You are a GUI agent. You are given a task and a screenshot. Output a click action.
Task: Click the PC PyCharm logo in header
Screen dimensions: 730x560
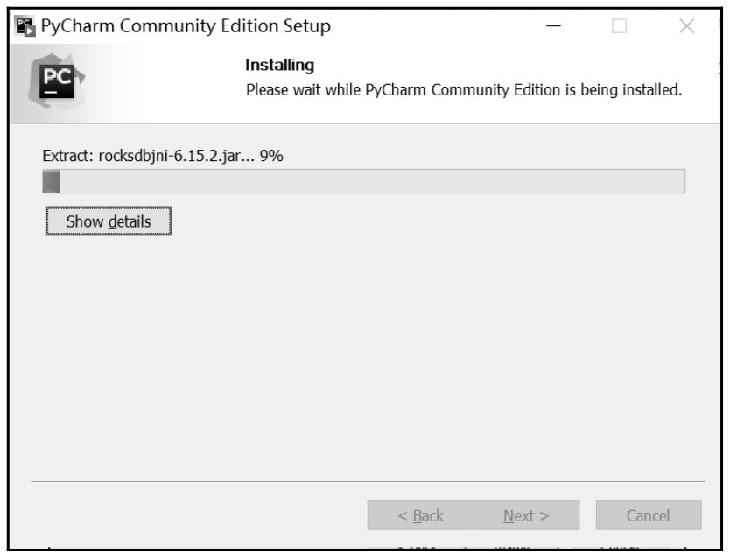click(56, 81)
